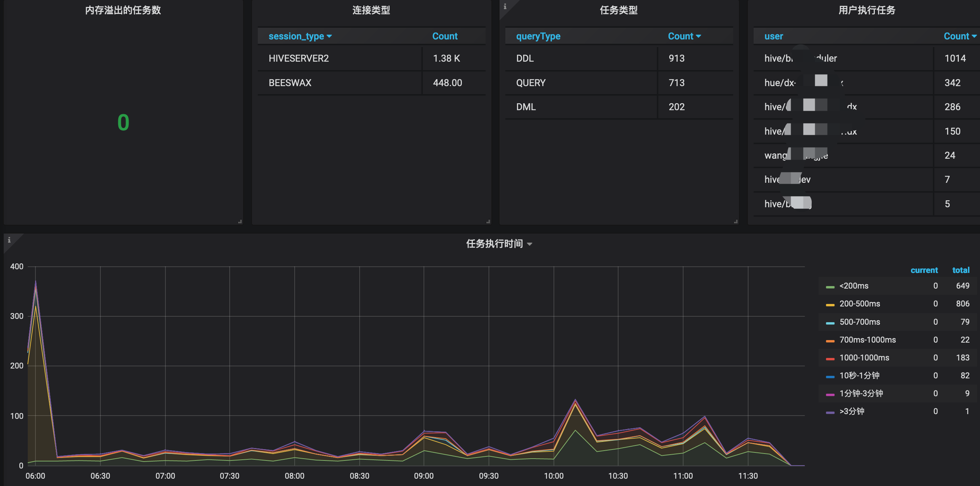Click the 1.38 K count cell
Screen dimensions: 980x486
(x=454, y=58)
